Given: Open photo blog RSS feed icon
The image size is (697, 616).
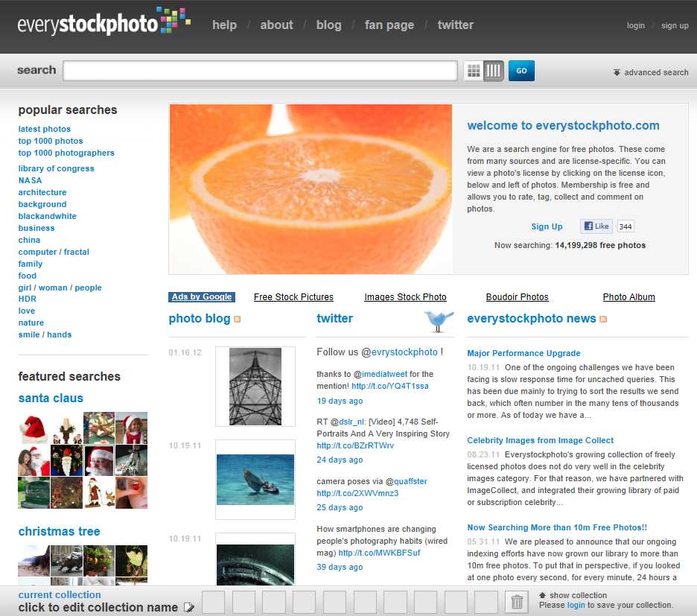Looking at the screenshot, I should [238, 320].
